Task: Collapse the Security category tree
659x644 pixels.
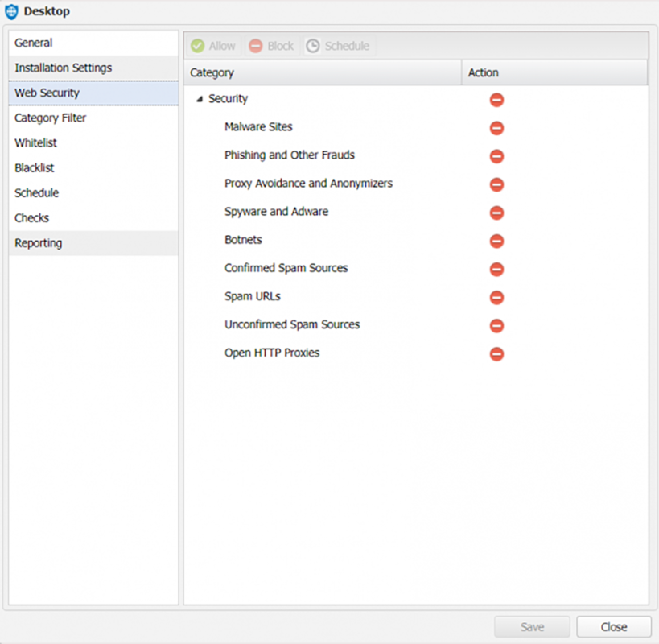Action: [x=200, y=99]
